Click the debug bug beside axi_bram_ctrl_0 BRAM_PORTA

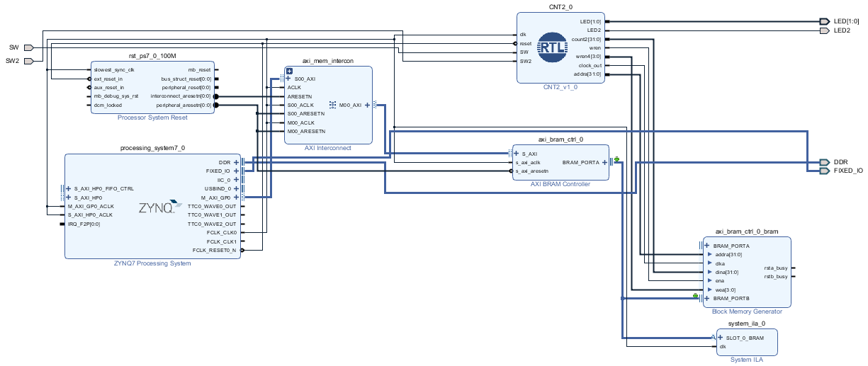point(617,159)
